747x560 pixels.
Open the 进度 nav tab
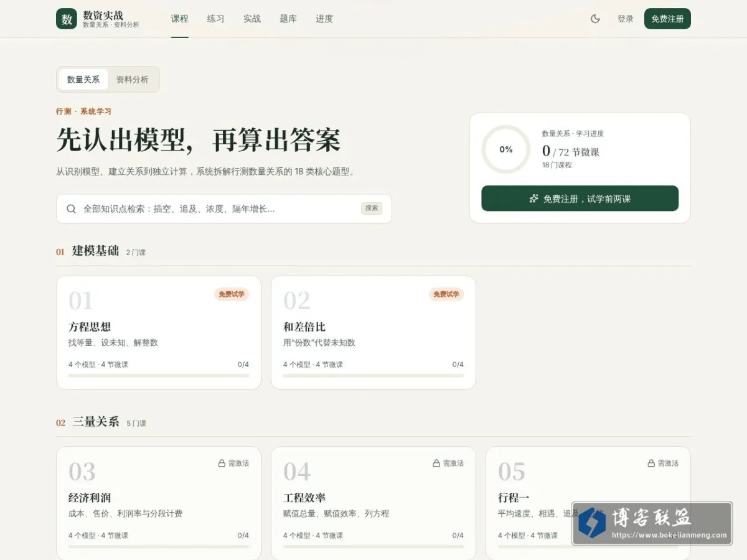[x=324, y=19]
